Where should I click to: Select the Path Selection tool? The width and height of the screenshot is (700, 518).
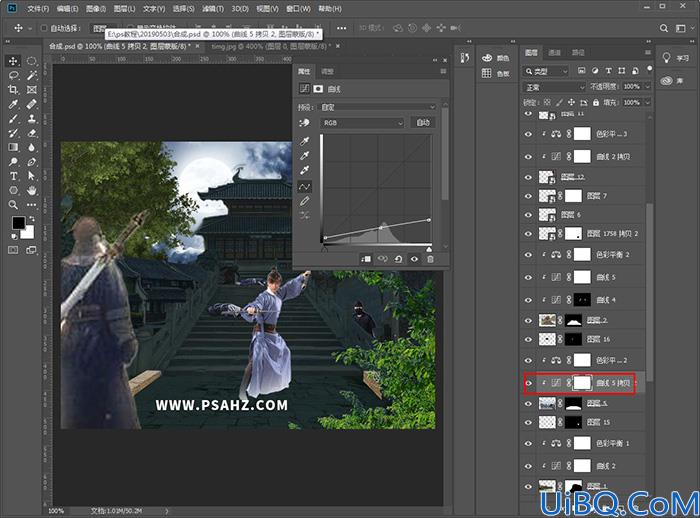(x=31, y=176)
